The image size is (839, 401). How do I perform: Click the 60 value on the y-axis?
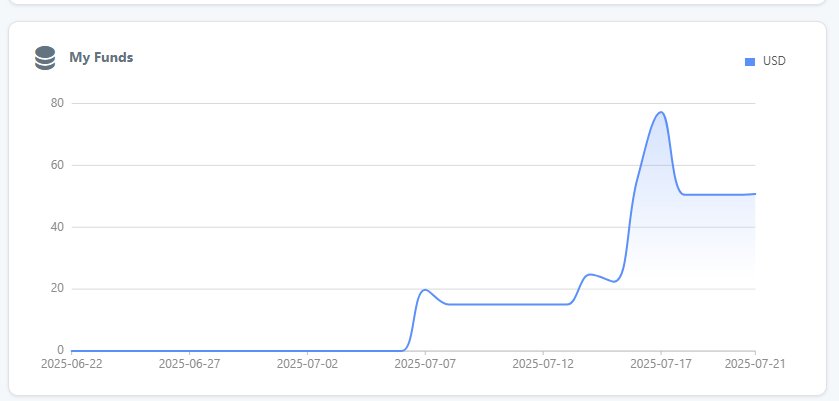pyautogui.click(x=57, y=165)
